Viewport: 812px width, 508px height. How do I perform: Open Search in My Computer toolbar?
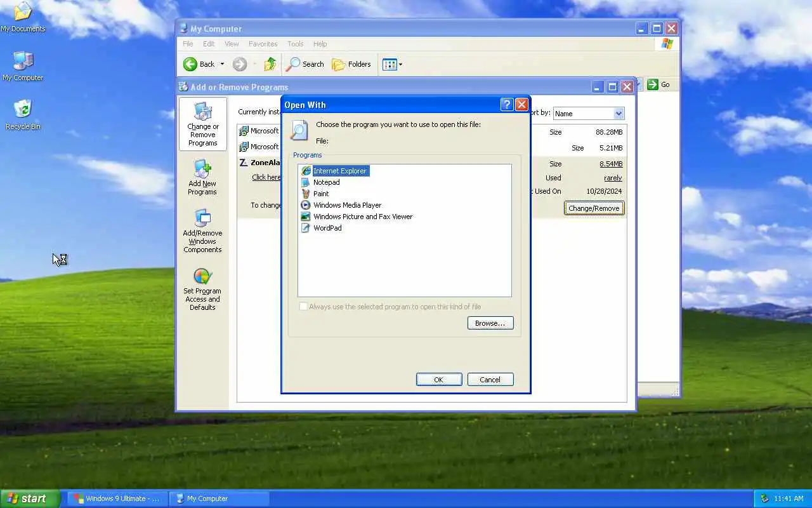(x=305, y=64)
